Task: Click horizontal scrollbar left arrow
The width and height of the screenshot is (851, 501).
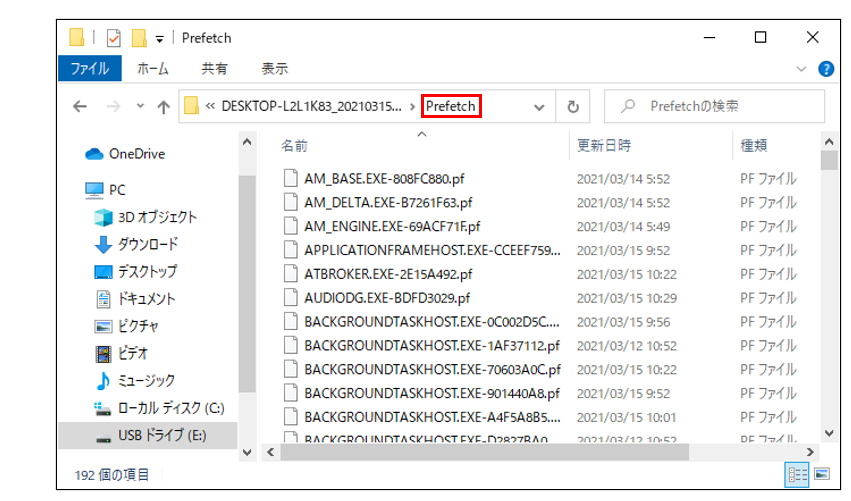Action: point(270,452)
